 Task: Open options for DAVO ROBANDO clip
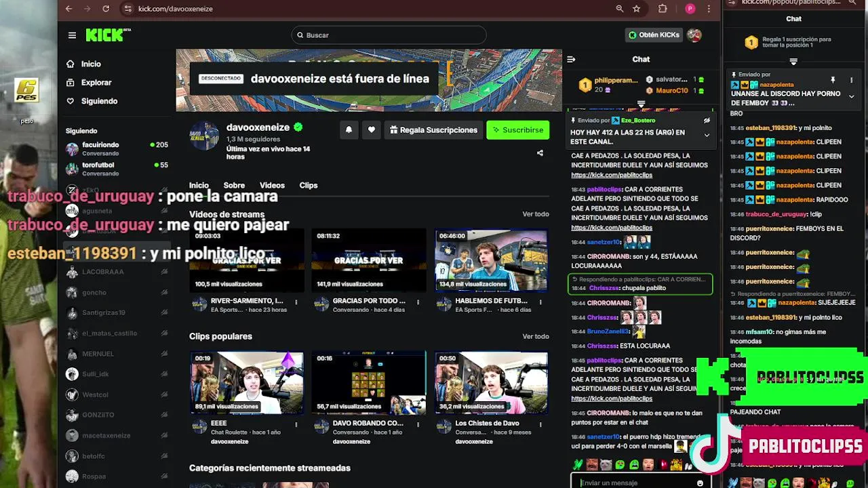(x=418, y=424)
